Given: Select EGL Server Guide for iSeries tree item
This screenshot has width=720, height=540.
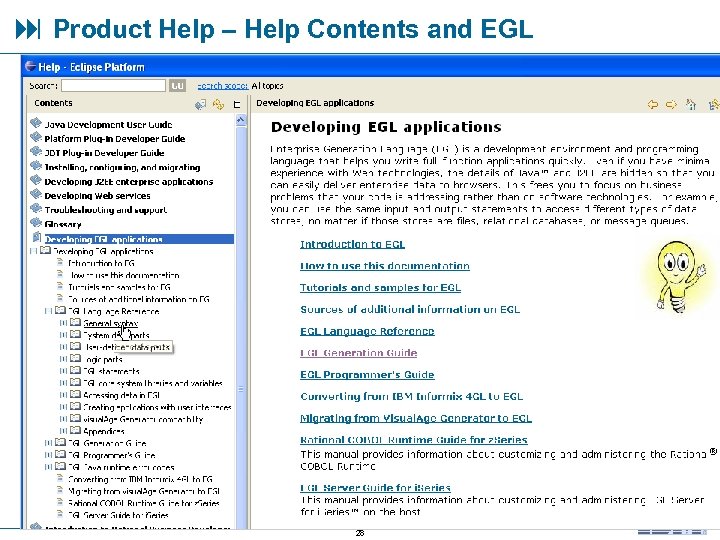Looking at the screenshot, I should pos(118,515).
